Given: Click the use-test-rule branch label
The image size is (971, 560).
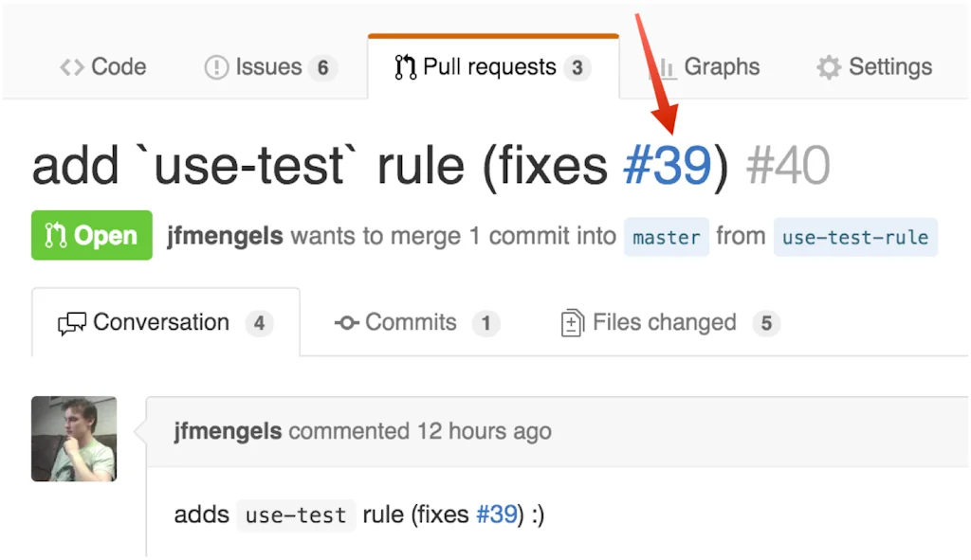Looking at the screenshot, I should 855,237.
